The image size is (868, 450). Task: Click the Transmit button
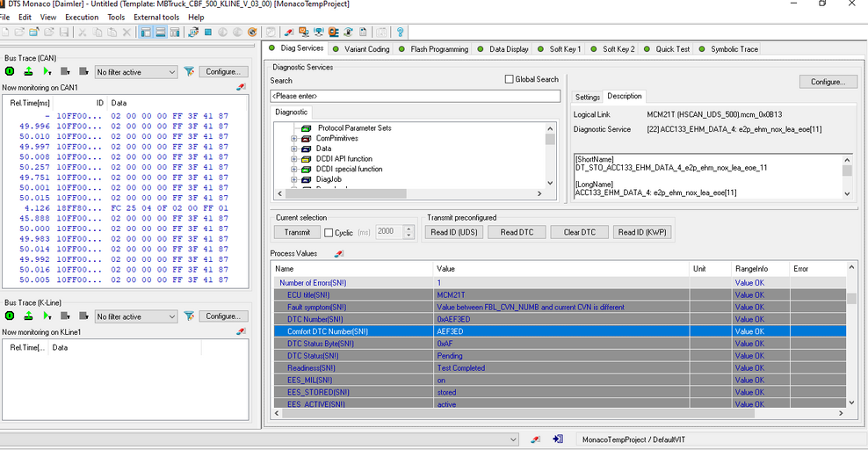coord(297,233)
